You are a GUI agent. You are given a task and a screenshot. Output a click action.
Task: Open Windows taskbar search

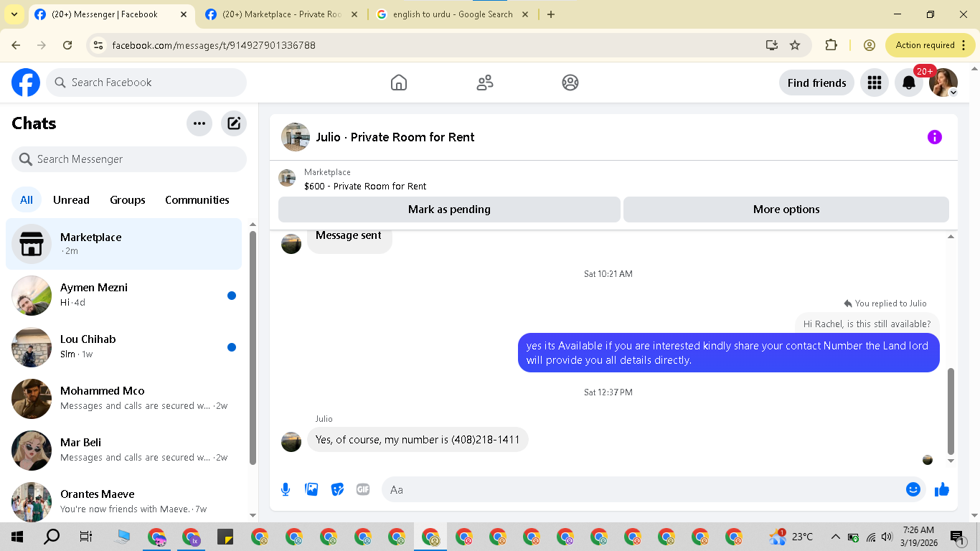52,537
